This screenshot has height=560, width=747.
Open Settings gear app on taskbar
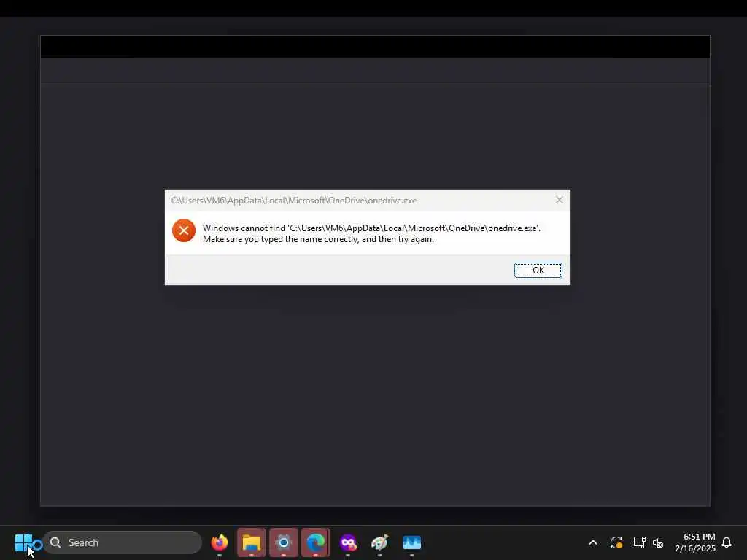[284, 542]
